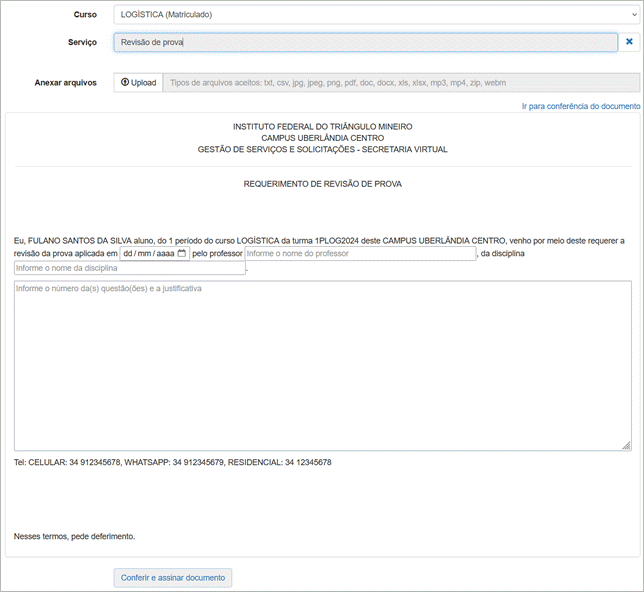The height and width of the screenshot is (592, 644).
Task: Click the dd/mm/aaaa exam date field
Action: coord(154,253)
